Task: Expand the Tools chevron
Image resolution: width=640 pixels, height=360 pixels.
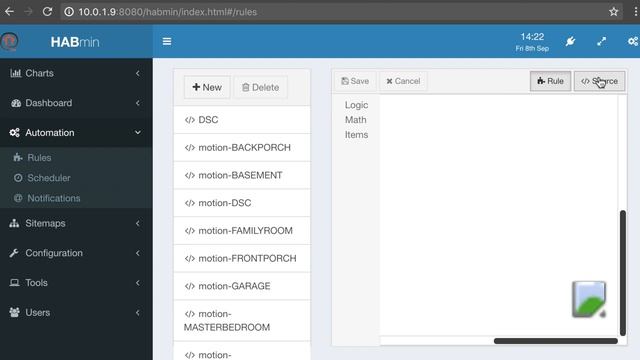Action: click(x=138, y=283)
